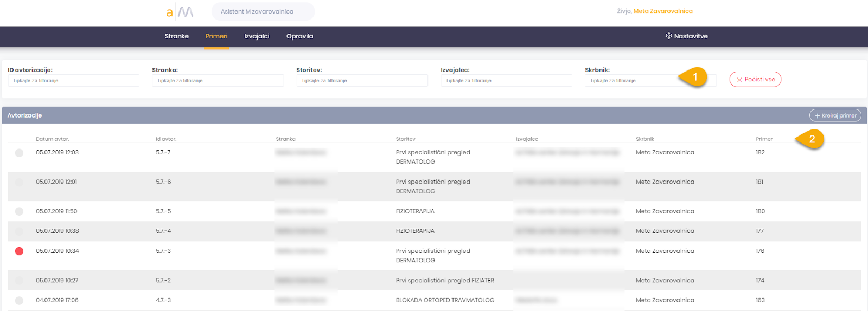Screen dimensions: 868x311
Task: Click the status dot for authorization 4.7.-3
Action: [19, 300]
